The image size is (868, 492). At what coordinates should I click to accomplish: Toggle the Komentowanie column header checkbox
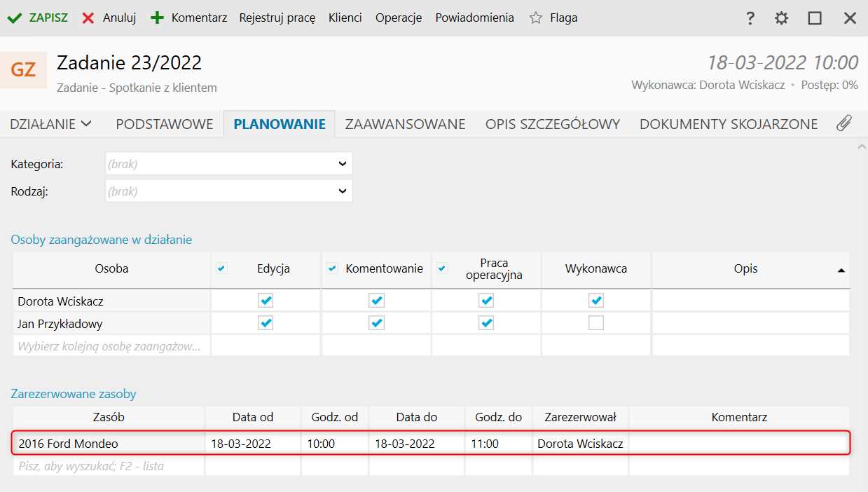pyautogui.click(x=333, y=268)
